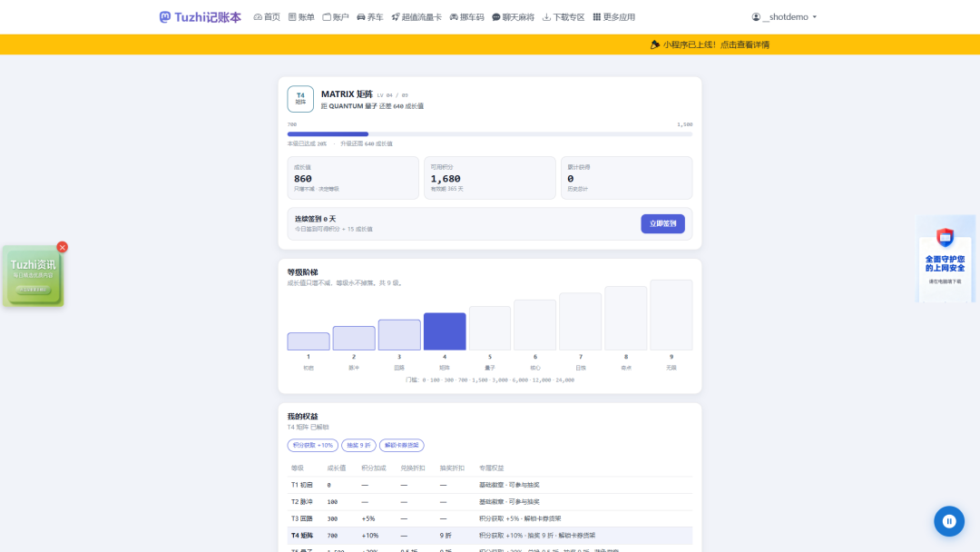The width and height of the screenshot is (980, 552).
Task: Click the 专属权益 column header
Action: pyautogui.click(x=491, y=468)
